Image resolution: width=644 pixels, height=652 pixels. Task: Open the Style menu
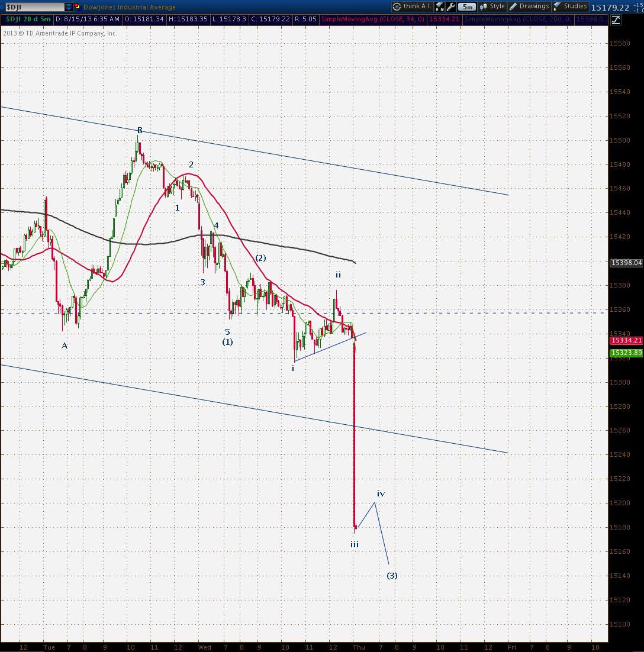point(492,7)
